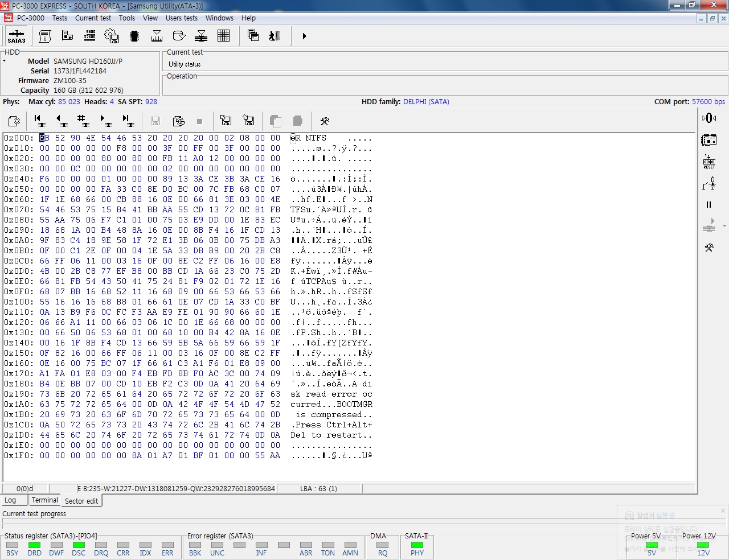Select the highlighted EB byte at 0x000
The image size is (729, 560).
pyautogui.click(x=44, y=138)
